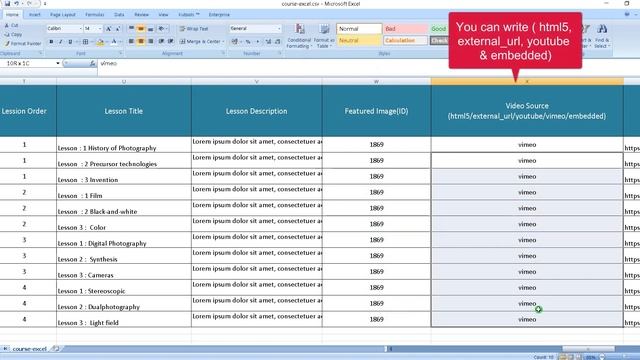
Task: Click the Bottom Align icon
Action: click(x=151, y=29)
